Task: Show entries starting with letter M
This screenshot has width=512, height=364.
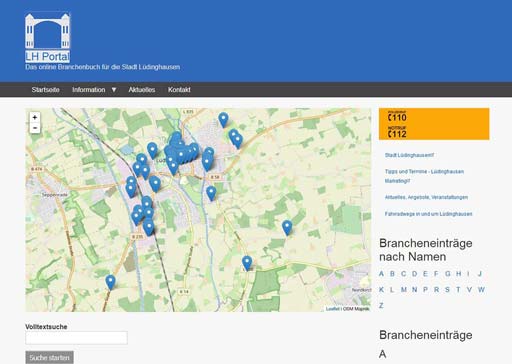Action: (404, 290)
